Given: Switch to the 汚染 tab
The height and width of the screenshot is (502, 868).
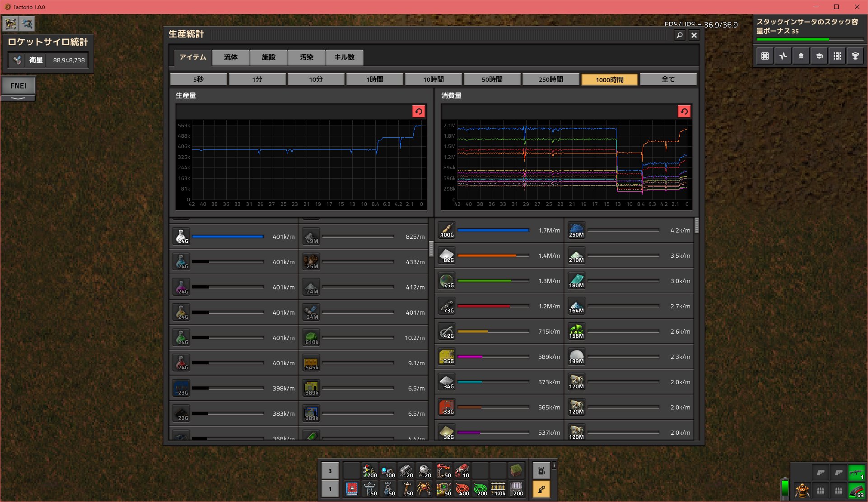Looking at the screenshot, I should (x=306, y=57).
